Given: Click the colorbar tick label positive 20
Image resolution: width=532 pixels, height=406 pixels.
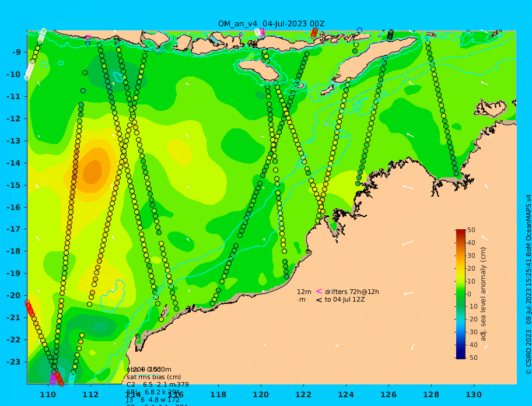Looking at the screenshot, I should point(471,268).
